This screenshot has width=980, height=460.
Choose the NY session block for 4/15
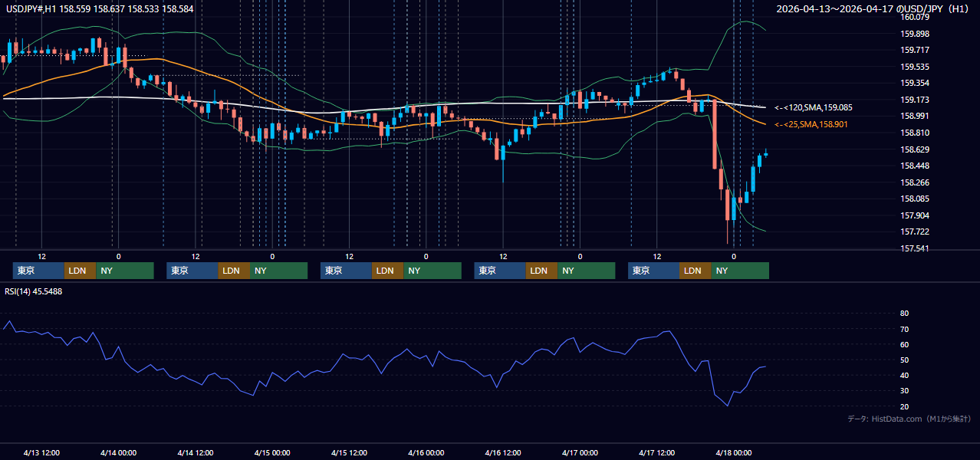pos(432,271)
